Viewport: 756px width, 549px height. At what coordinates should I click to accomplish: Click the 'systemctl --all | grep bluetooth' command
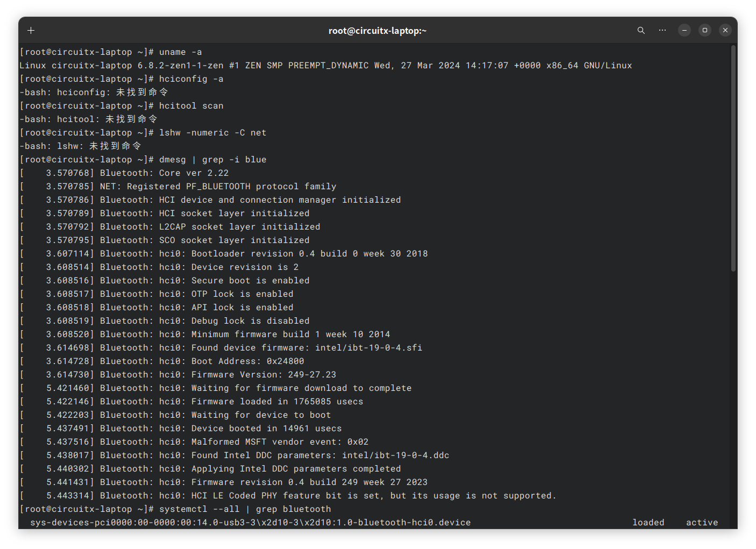pos(245,509)
